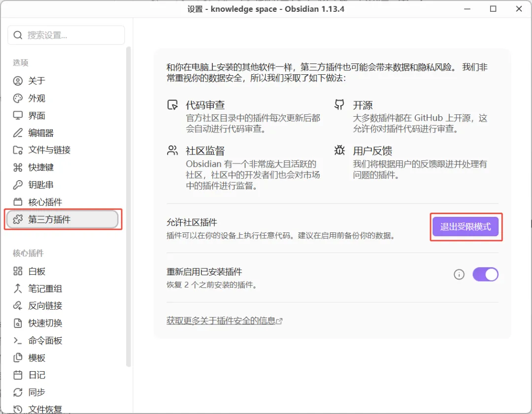The image size is (532, 414).
Task: Open 日记 plugin settings
Action: (63, 375)
